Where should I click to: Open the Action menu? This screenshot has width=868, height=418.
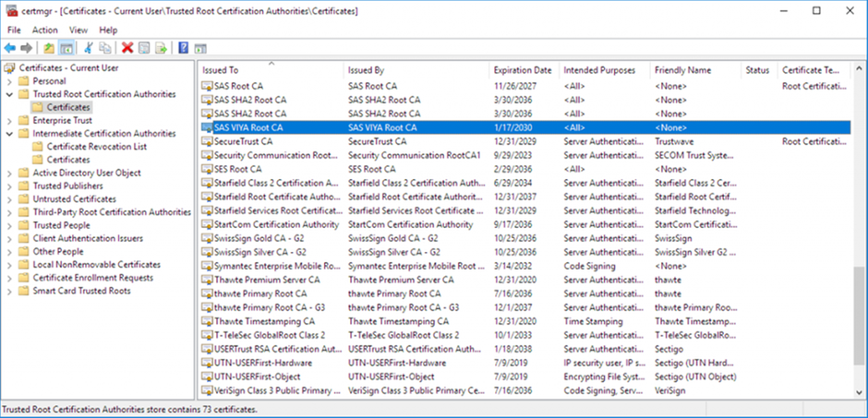pyautogui.click(x=44, y=30)
